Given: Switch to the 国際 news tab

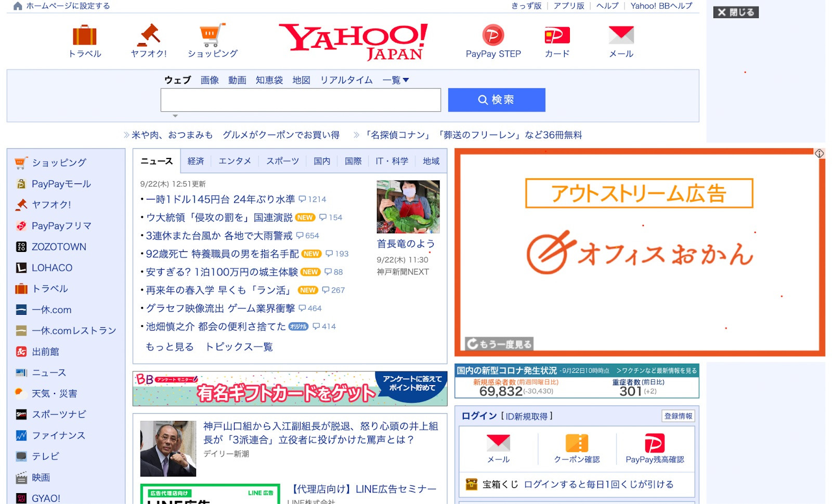Looking at the screenshot, I should pos(353,161).
